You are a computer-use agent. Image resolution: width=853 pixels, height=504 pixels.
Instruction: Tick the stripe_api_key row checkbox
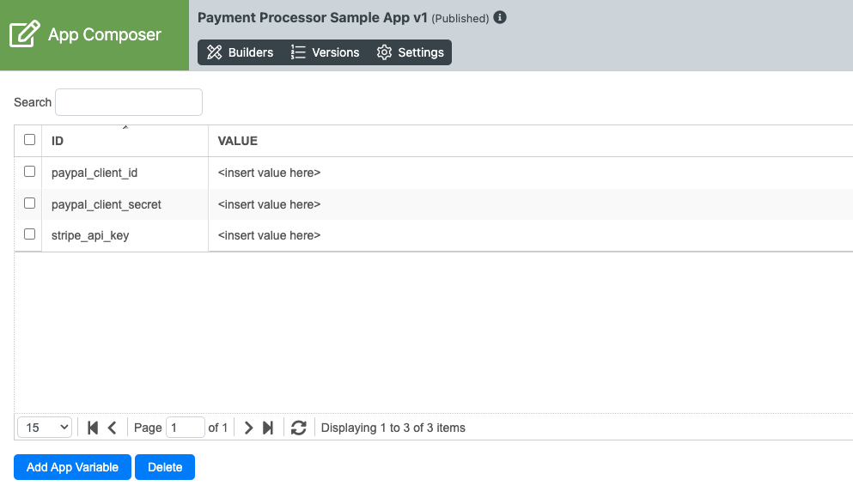(x=29, y=234)
